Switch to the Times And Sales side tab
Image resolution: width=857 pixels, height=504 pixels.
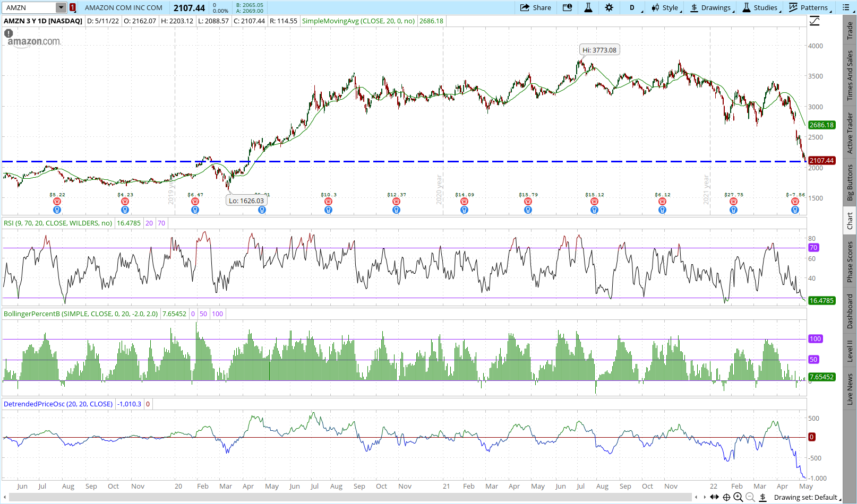coord(850,75)
